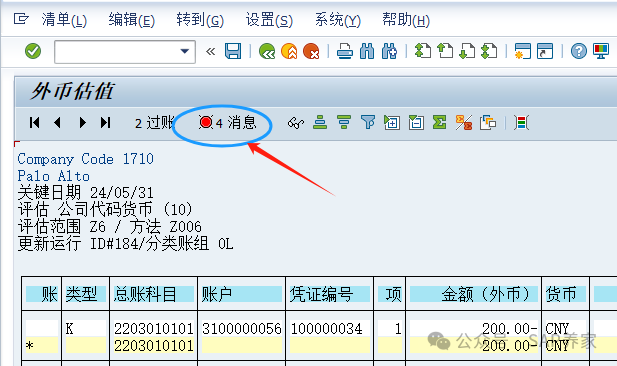Open the 设置(S) menu
This screenshot has height=366, width=617.
click(269, 20)
